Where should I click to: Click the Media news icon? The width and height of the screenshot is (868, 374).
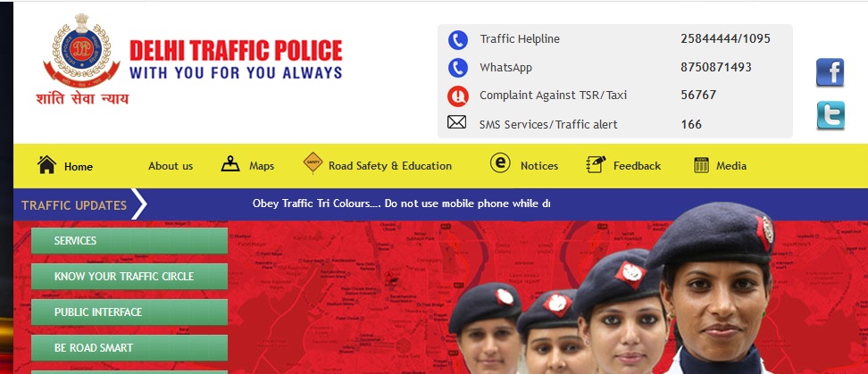tap(701, 165)
